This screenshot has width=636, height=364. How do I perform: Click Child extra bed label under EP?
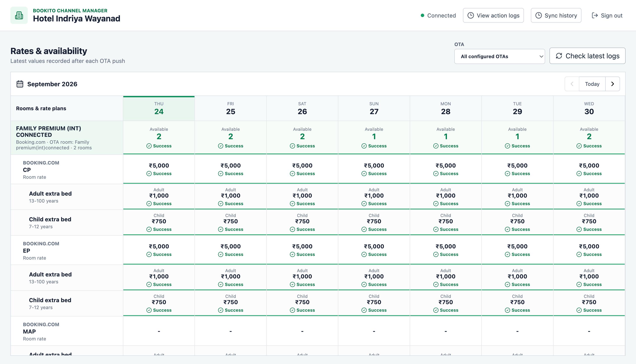point(50,300)
